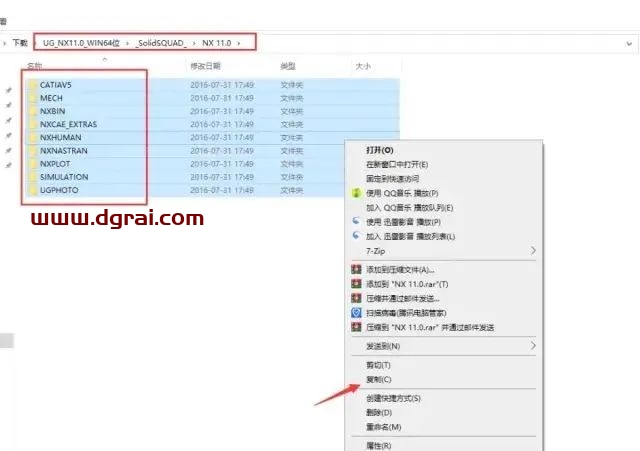Image resolution: width=640 pixels, height=451 pixels.
Task: Go to _SolidSQUAD_ in the breadcrumb
Action: click(x=161, y=43)
